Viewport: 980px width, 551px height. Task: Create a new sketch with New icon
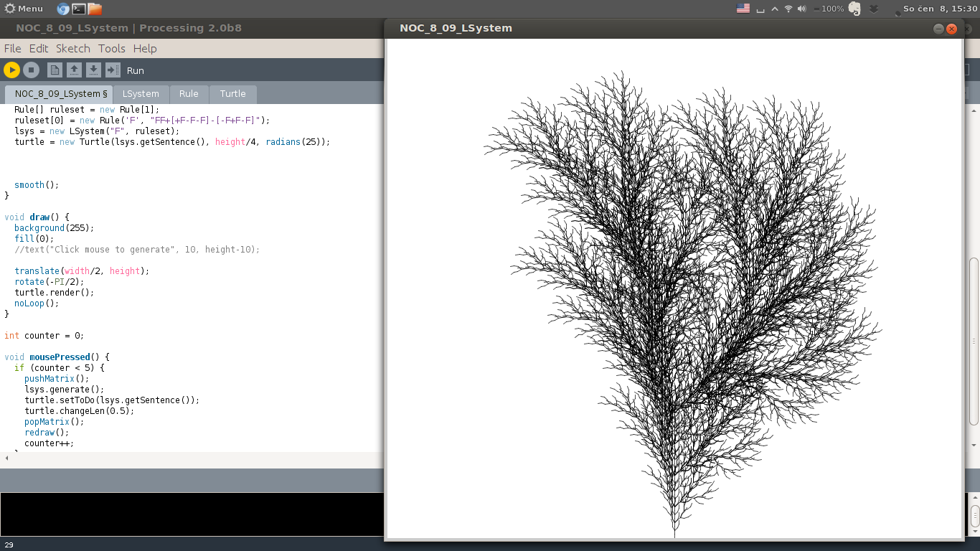[x=55, y=70]
